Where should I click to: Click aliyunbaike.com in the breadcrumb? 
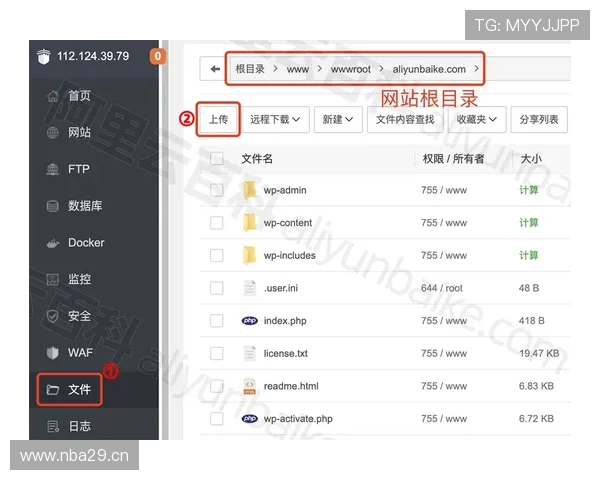[x=429, y=69]
